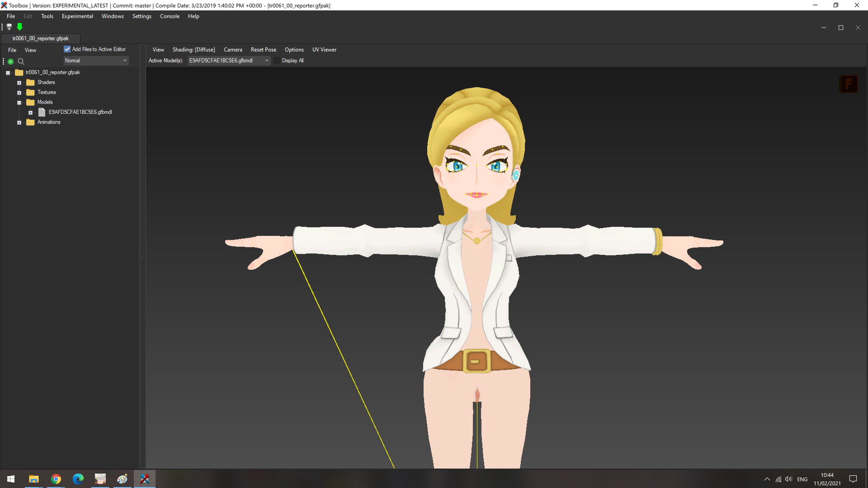Viewport: 868px width, 488px height.
Task: Open the main File menu
Action: pos(11,16)
